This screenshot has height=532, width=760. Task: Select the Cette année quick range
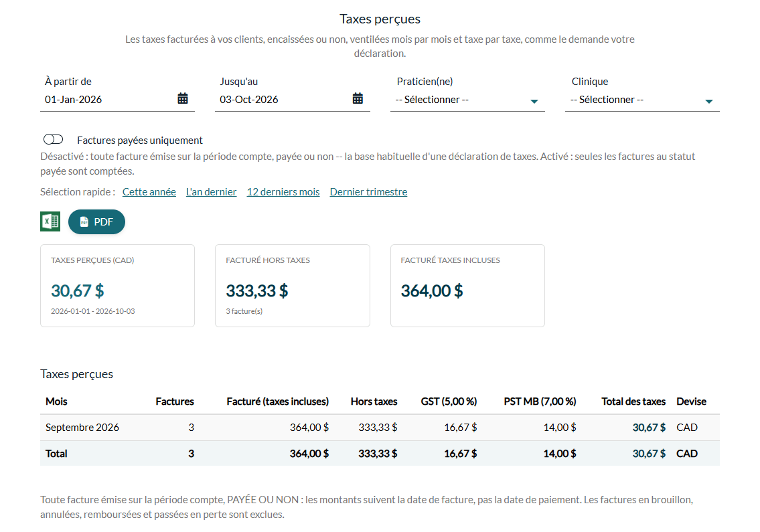coord(149,192)
